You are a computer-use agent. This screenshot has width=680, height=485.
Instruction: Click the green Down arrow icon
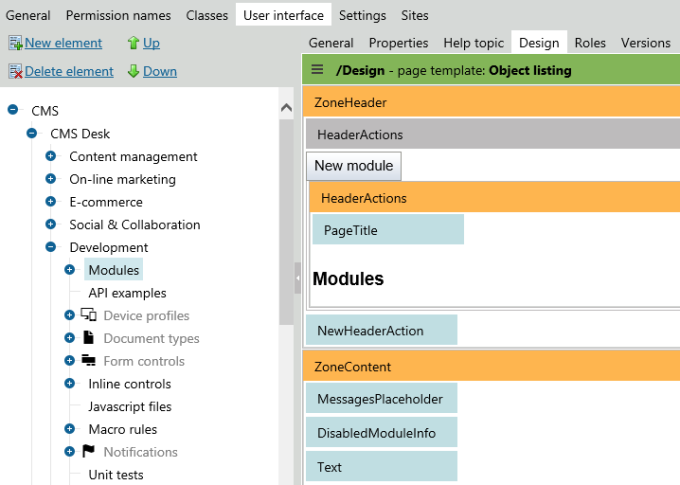tap(133, 72)
